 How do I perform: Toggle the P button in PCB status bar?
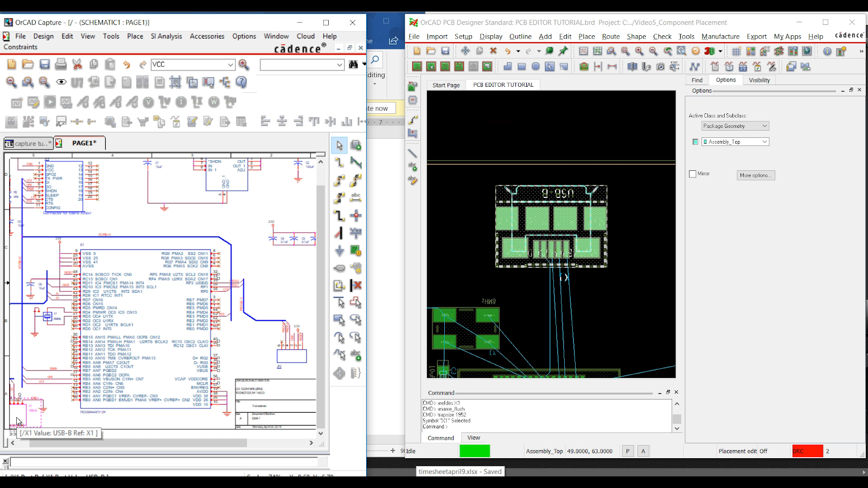coord(628,451)
